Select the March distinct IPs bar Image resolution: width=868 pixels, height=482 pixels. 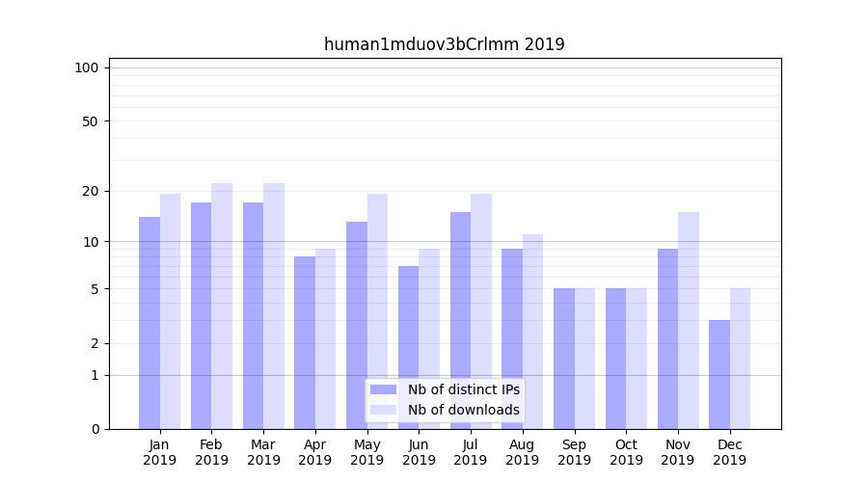click(x=253, y=316)
